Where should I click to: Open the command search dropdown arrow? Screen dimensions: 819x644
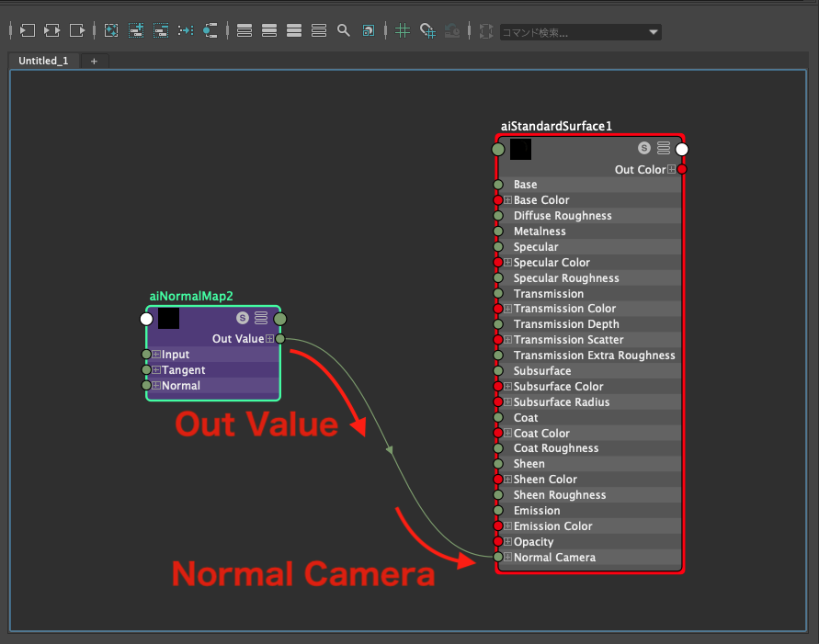click(x=654, y=32)
